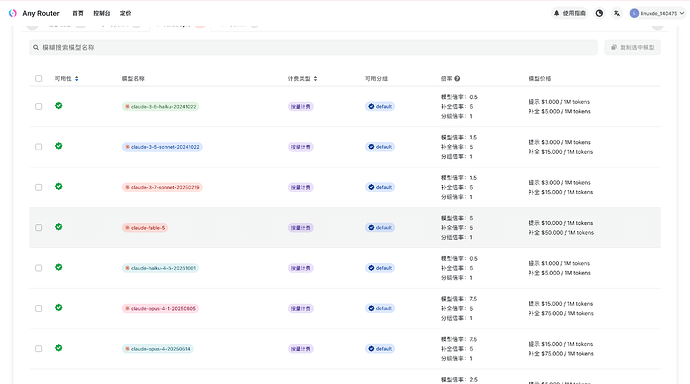Click price text '补全 $50.000 / 1M tokens'
The width and height of the screenshot is (690, 384).
(561, 233)
